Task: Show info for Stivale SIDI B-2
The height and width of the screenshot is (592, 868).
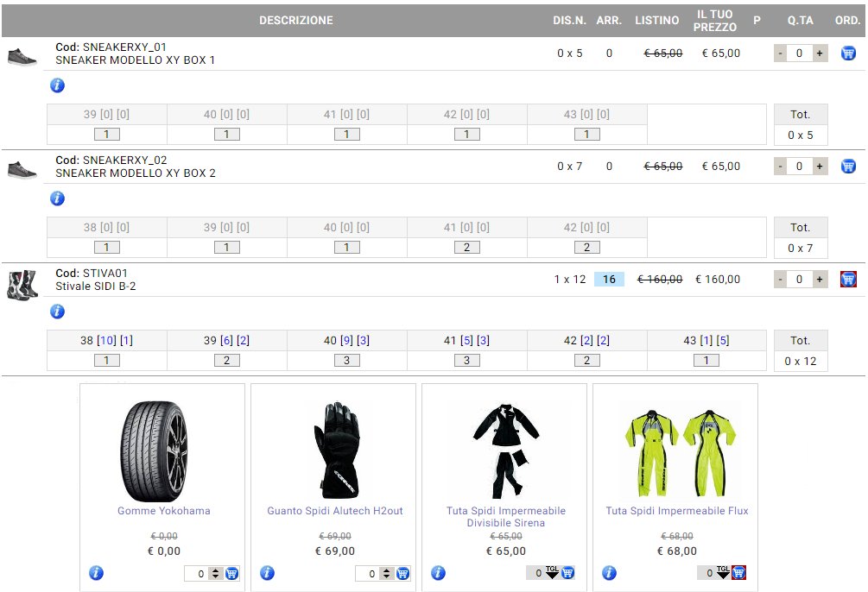Action: (58, 312)
